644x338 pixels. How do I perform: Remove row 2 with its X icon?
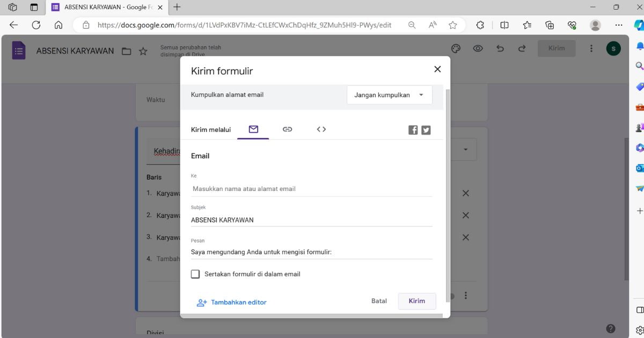click(466, 215)
